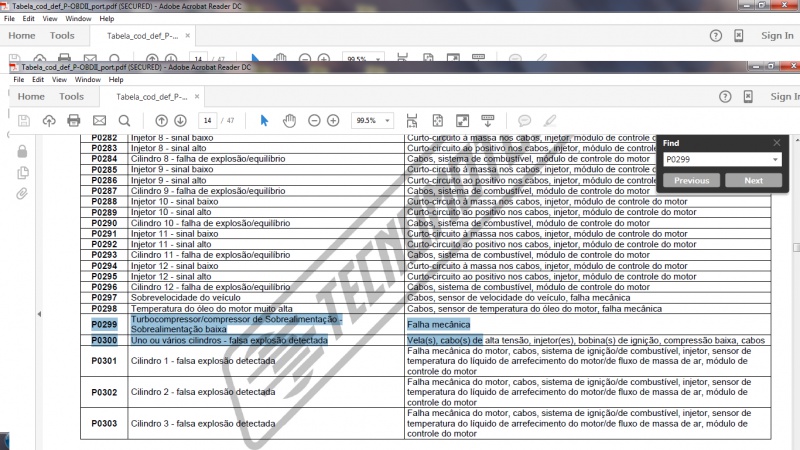Print the document using printer icon
The height and width of the screenshot is (450, 800).
74,120
